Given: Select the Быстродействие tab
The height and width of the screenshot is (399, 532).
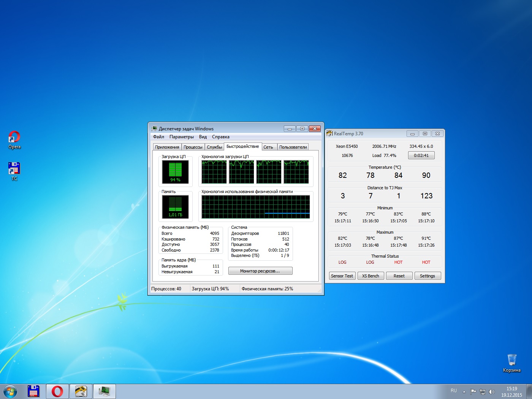Looking at the screenshot, I should pos(243,146).
